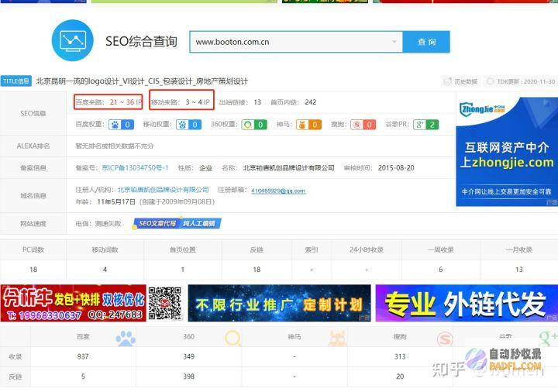558x392 pixels.
Task: Click domain age 11年5月17日 text
Action: (116, 202)
